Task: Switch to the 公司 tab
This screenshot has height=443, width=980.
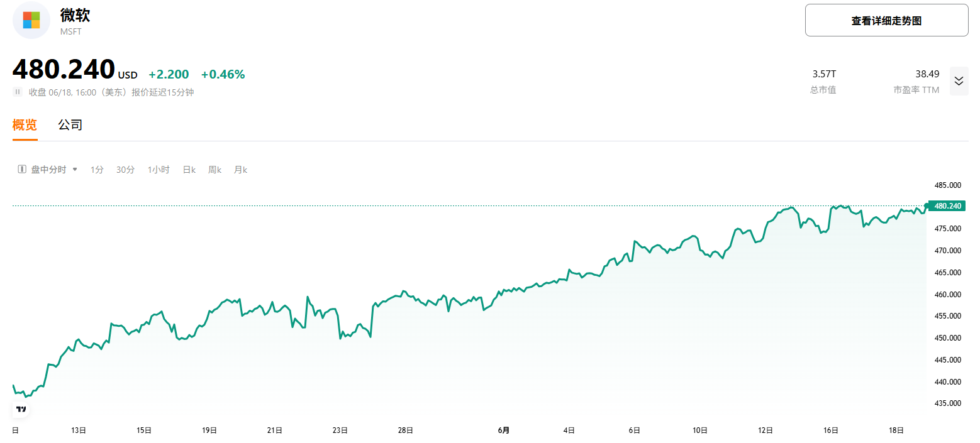Action: pos(70,124)
